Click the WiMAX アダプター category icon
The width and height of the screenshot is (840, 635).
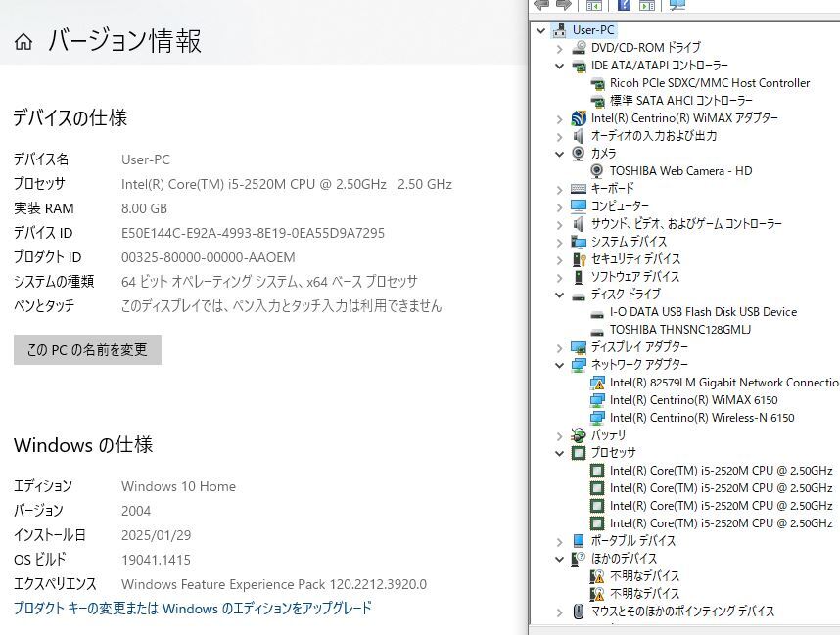tap(579, 118)
